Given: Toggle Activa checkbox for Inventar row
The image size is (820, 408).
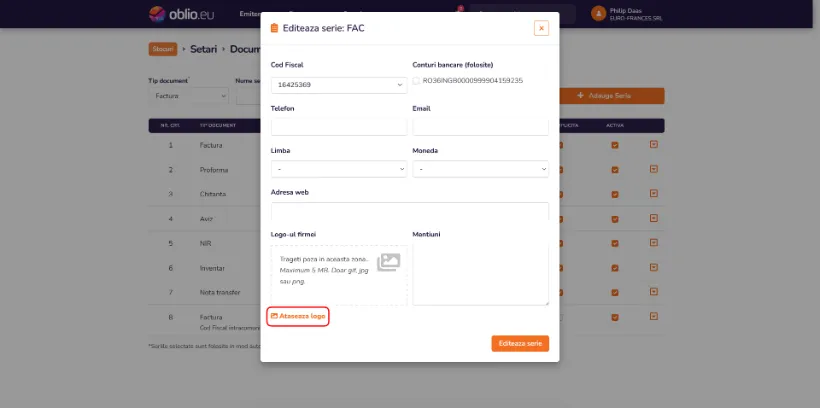Looking at the screenshot, I should (615, 268).
